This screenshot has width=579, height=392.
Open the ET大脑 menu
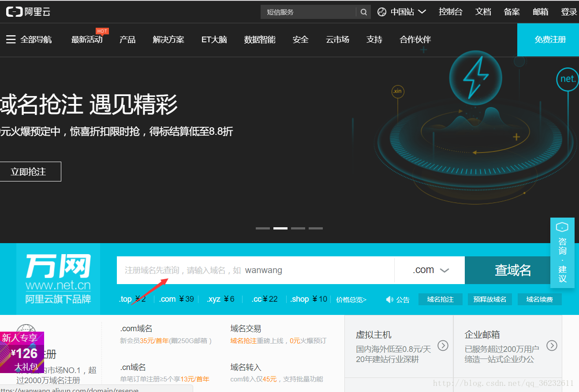pyautogui.click(x=214, y=40)
